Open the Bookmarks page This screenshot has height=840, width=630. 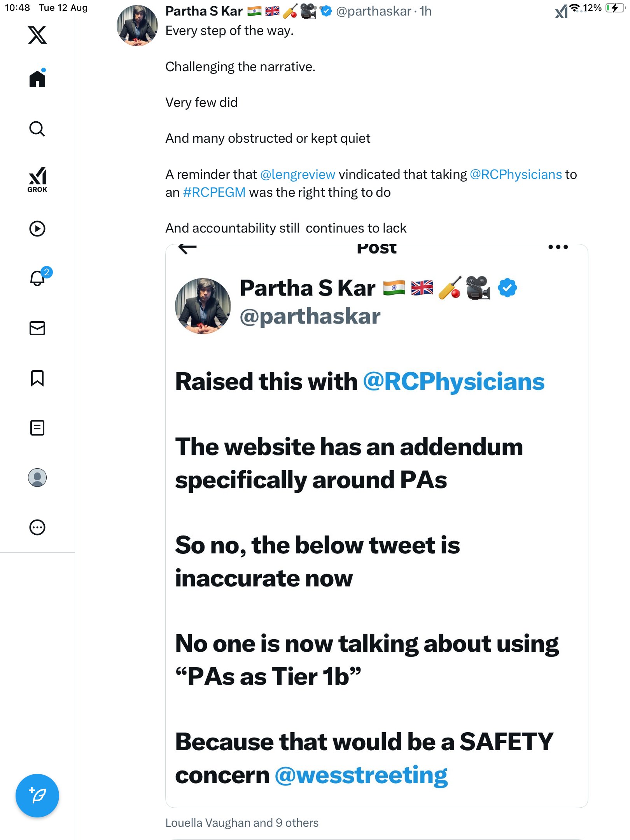[37, 378]
